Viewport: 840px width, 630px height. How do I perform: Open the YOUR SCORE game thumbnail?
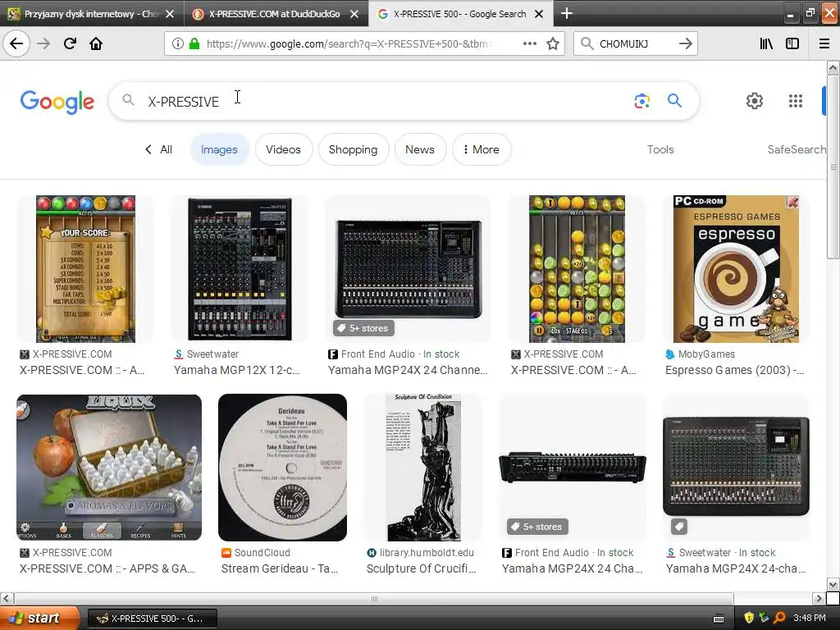pyautogui.click(x=85, y=269)
